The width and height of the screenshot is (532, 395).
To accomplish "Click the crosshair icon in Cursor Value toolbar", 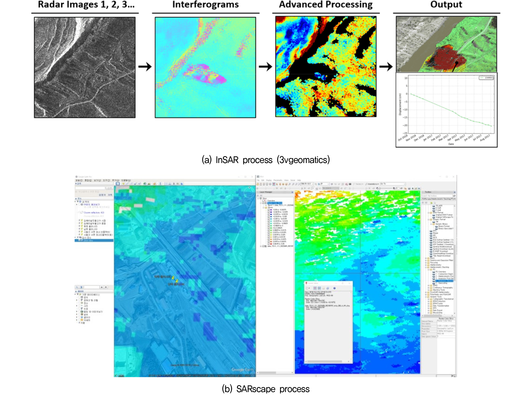I will point(315,288).
